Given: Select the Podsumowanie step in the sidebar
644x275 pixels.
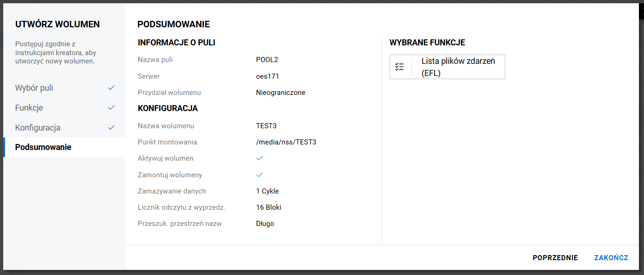Looking at the screenshot, I should pos(43,147).
